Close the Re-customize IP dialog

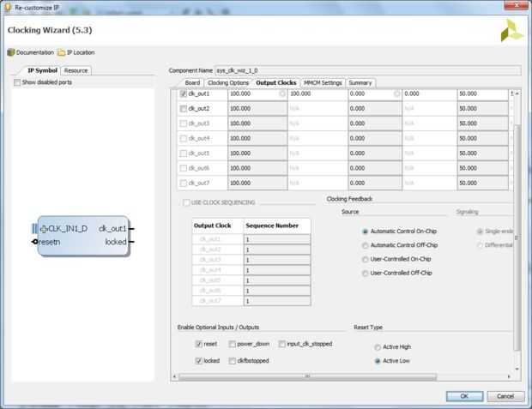click(516, 5)
